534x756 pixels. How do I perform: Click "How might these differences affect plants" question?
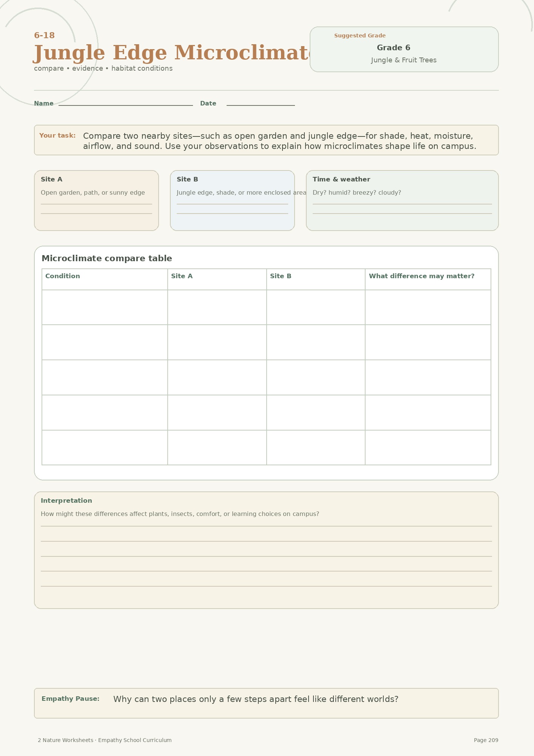pyautogui.click(x=180, y=514)
